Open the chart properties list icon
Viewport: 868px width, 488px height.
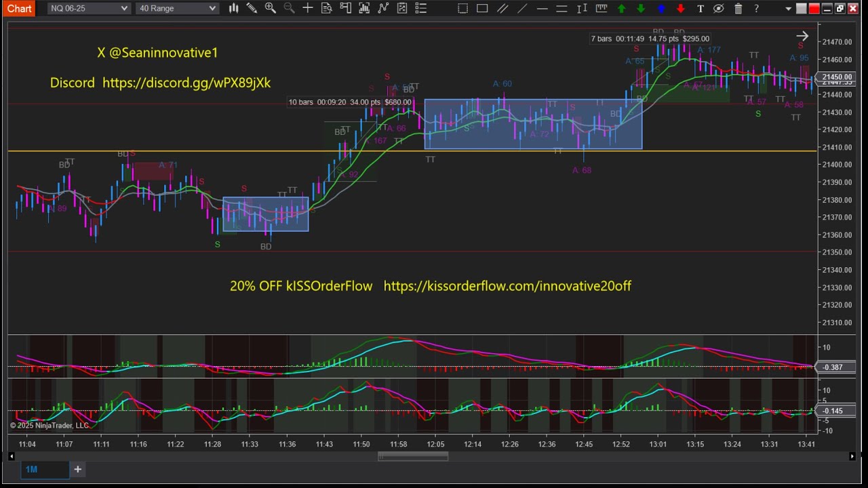[420, 8]
